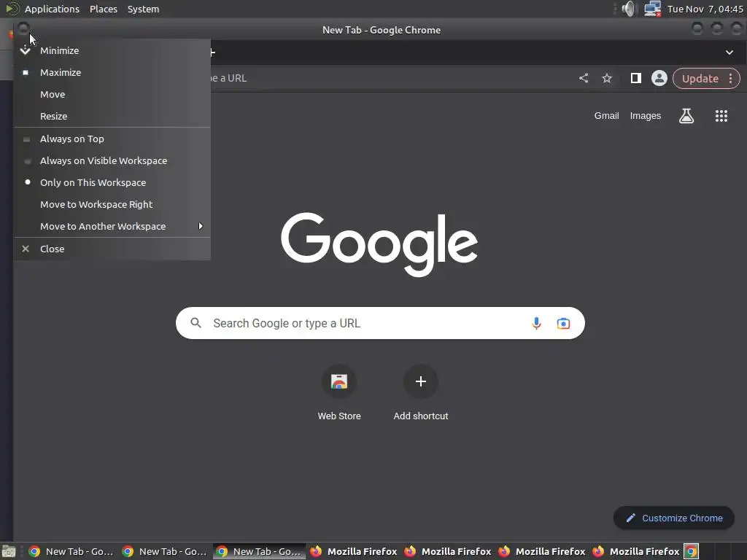Choose Resize from the window menu
747x560 pixels.
point(112,116)
